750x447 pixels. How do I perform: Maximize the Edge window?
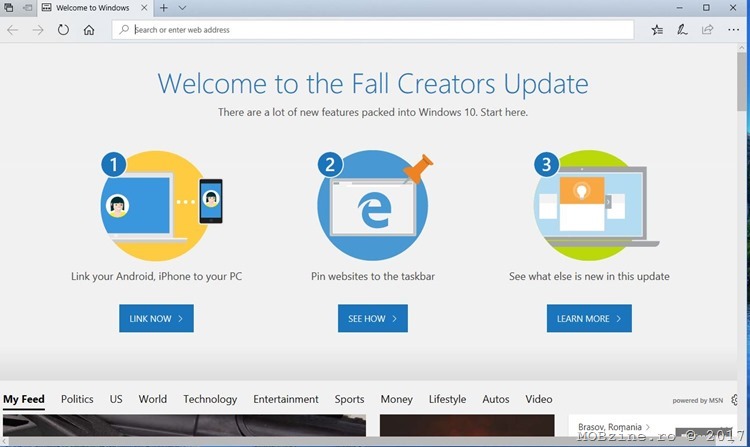706,8
